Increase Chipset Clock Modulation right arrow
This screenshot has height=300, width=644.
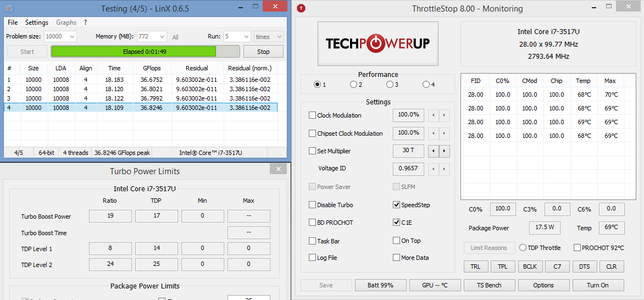(445, 134)
